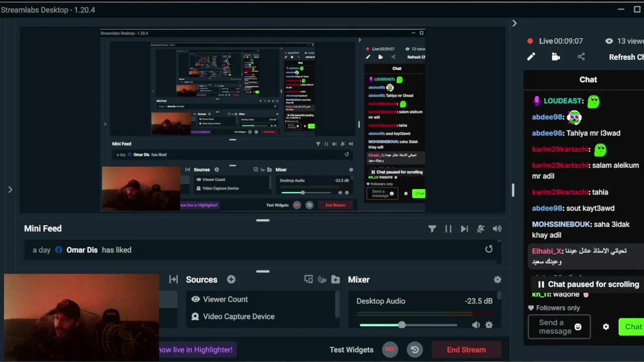The image size is (644, 362).
Task: Click the broadcaster mic badge next to LOUDEAST
Action: pos(537,101)
